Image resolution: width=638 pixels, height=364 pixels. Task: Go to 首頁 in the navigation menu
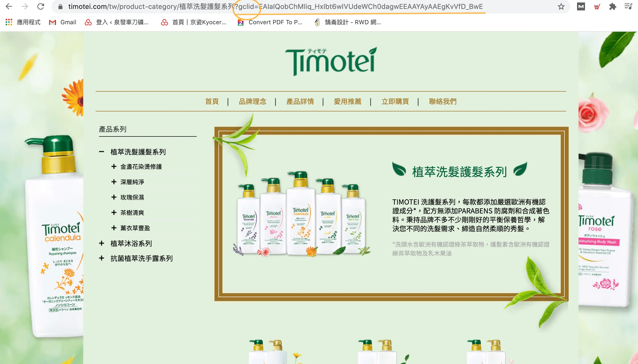pos(212,102)
